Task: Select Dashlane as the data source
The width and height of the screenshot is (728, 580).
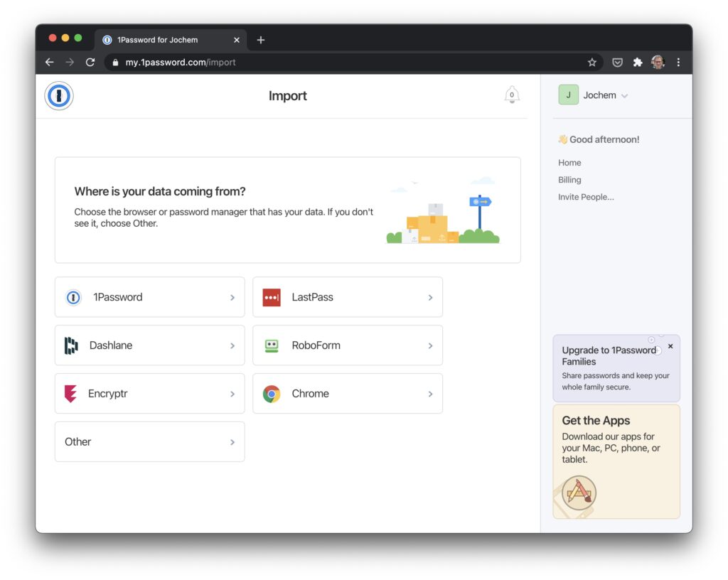Action: (x=149, y=345)
